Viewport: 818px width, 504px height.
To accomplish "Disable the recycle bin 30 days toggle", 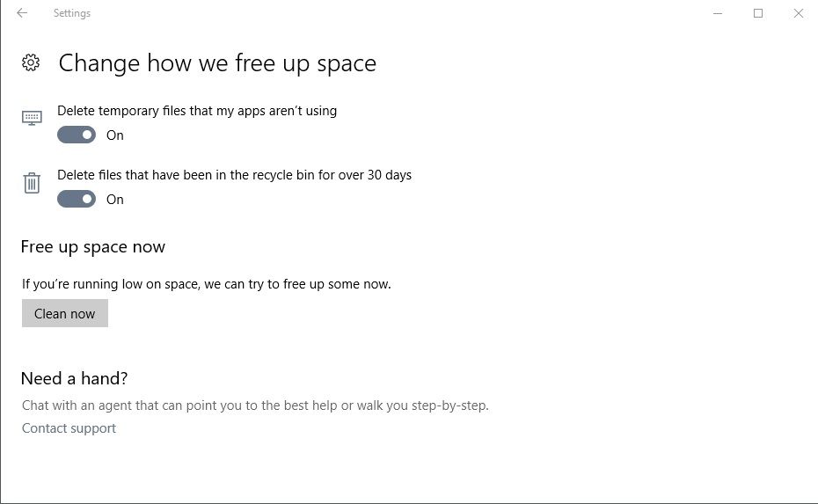I will point(77,199).
